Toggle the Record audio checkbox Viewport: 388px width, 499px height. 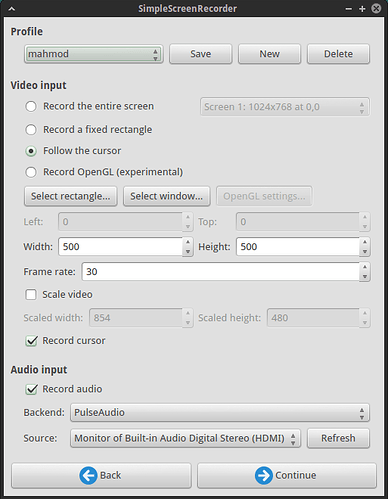coord(31,389)
